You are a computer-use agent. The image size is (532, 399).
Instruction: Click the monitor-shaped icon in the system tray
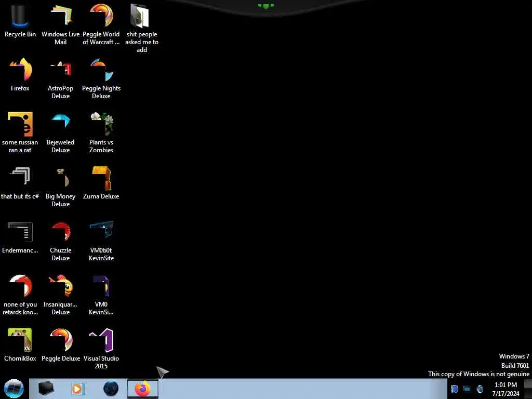click(467, 389)
